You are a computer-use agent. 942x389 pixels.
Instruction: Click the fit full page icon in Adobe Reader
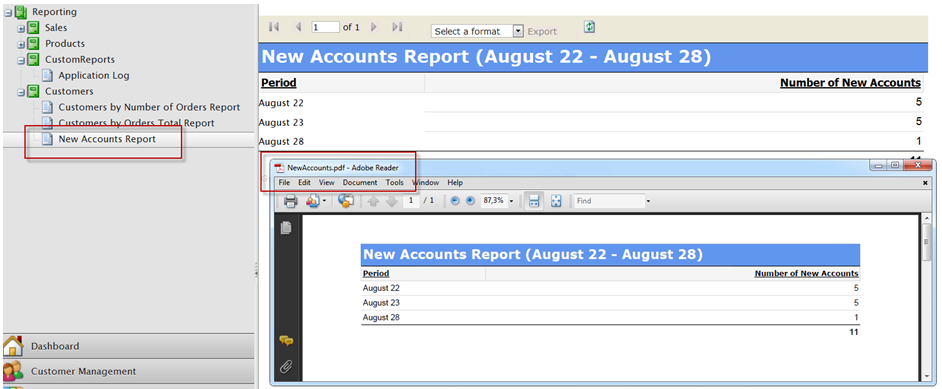556,201
